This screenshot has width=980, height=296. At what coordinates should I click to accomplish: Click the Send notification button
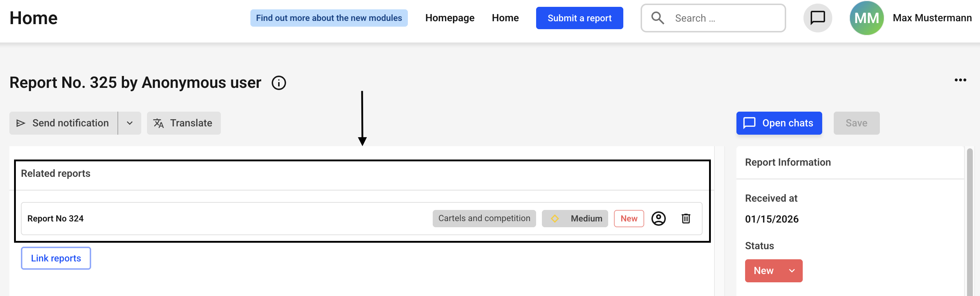(x=63, y=123)
